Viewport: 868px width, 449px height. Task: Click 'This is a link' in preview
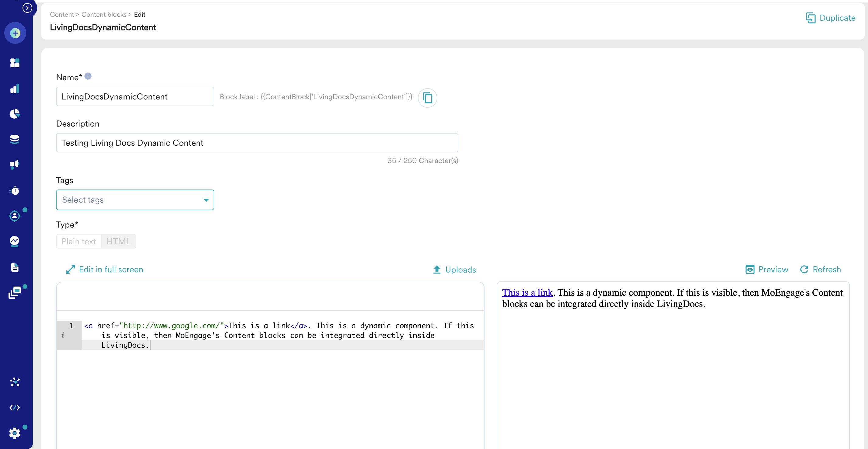(x=527, y=292)
